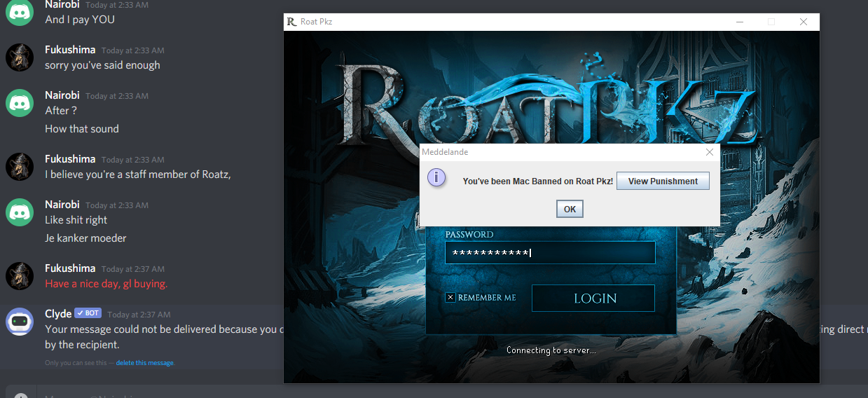Click the red message 'Have a nice day, gl buying.'

click(106, 284)
